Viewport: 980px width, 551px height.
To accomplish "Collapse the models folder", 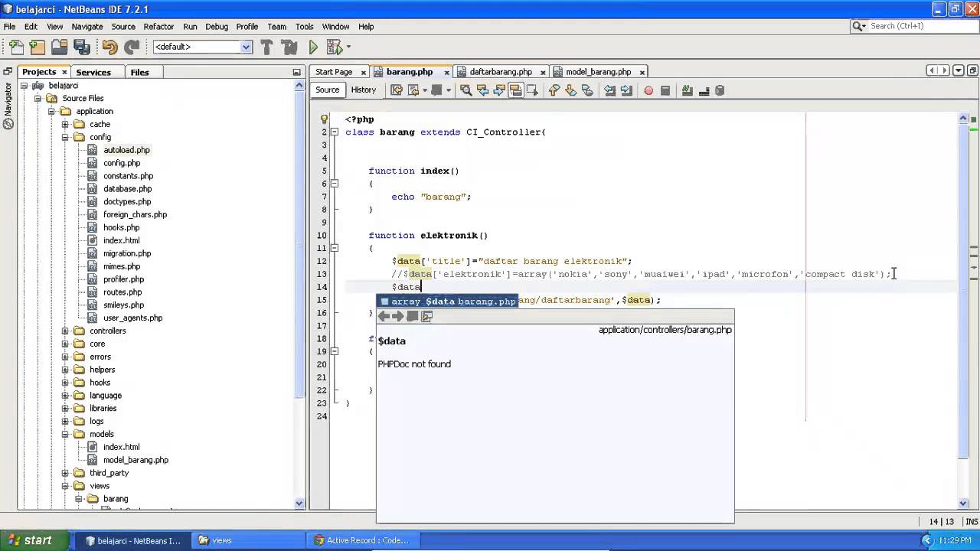I will click(x=65, y=435).
